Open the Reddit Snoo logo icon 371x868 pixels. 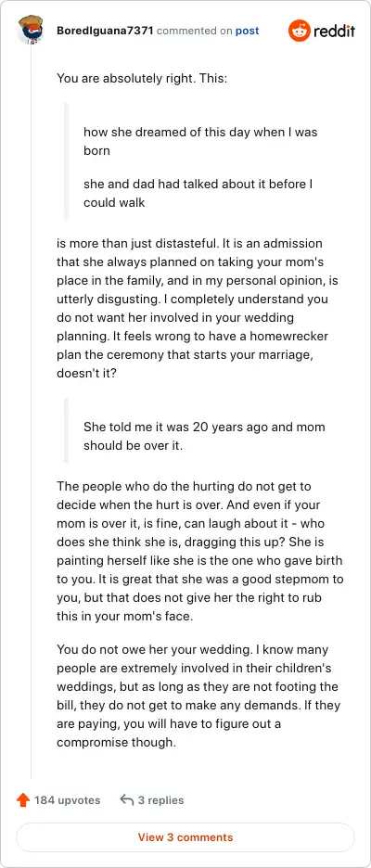coord(299,31)
